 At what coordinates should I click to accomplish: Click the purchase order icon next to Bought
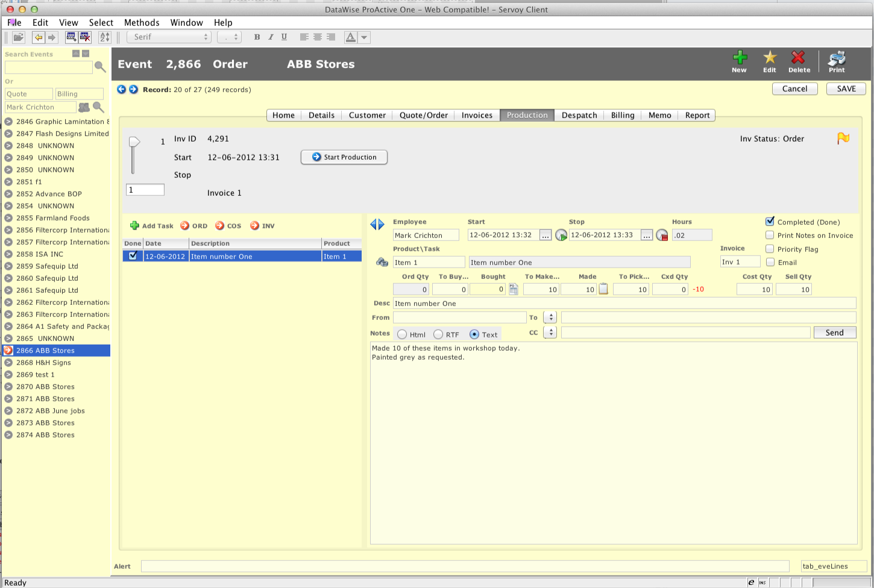(514, 289)
